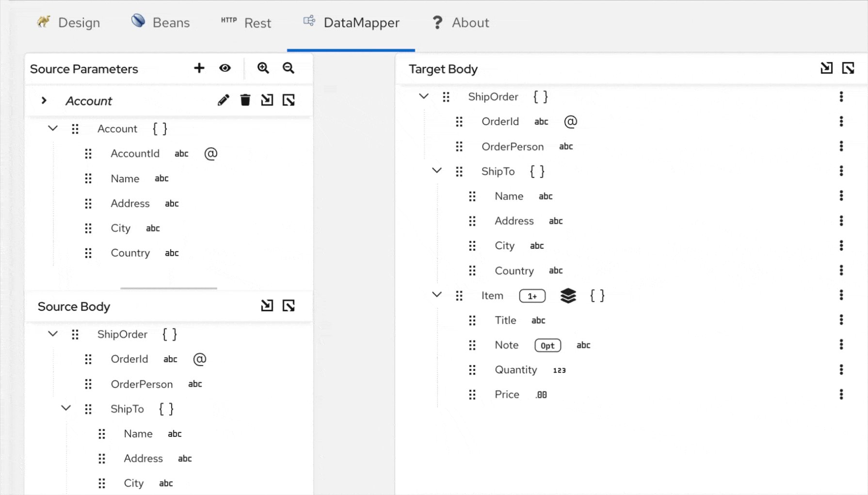868x495 pixels.
Task: Collapse target Item node
Action: click(x=437, y=295)
